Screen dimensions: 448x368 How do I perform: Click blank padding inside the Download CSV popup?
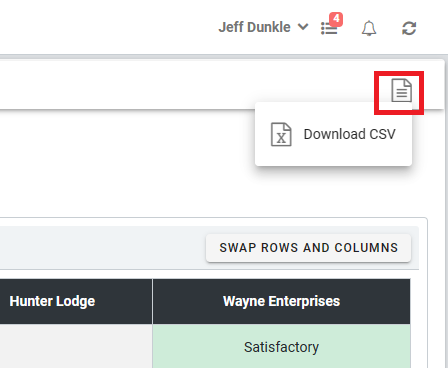(333, 158)
